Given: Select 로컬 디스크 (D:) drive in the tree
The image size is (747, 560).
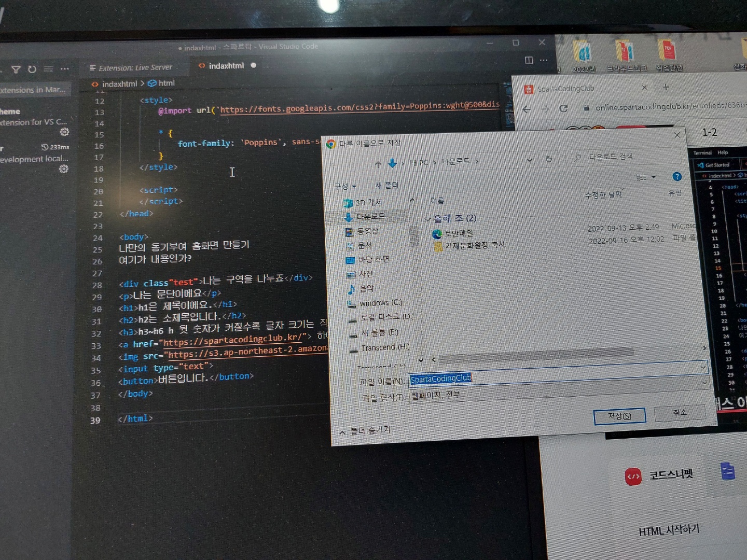Looking at the screenshot, I should pyautogui.click(x=381, y=317).
